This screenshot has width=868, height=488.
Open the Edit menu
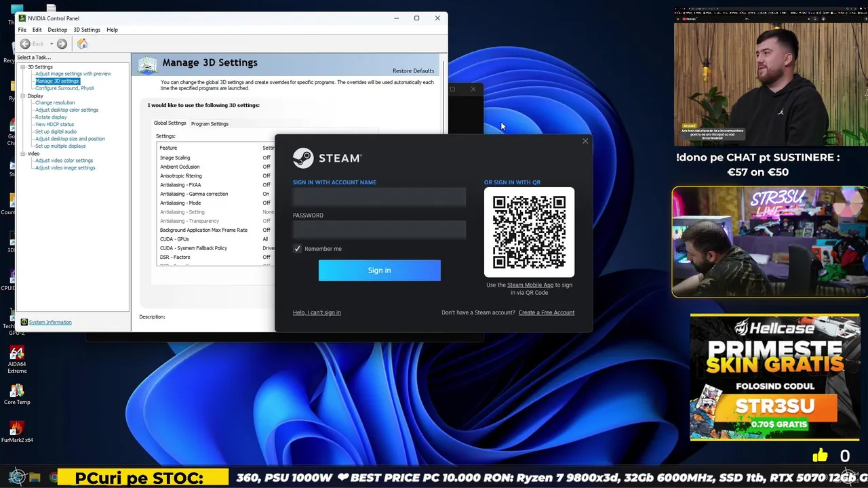[37, 30]
